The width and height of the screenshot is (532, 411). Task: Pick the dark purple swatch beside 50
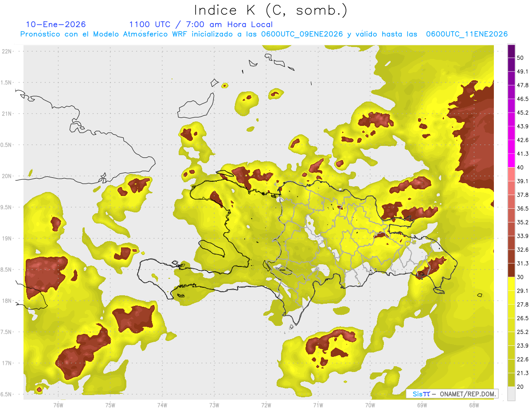pyautogui.click(x=511, y=51)
